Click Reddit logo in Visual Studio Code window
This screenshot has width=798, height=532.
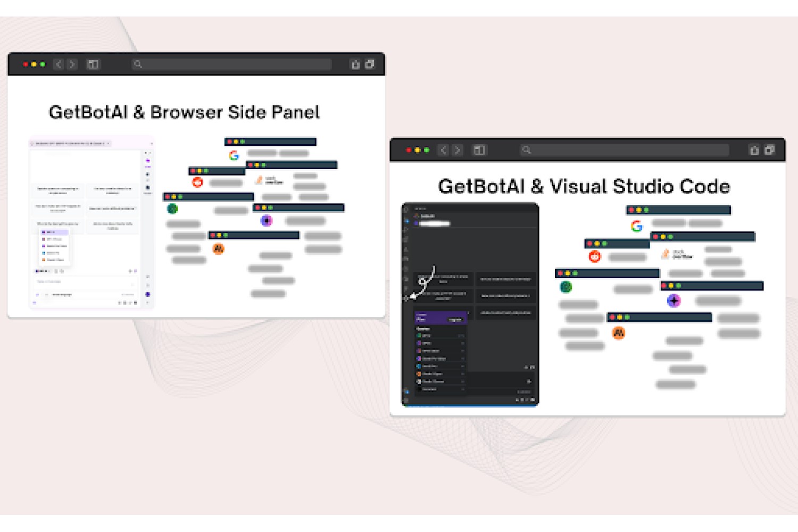coord(595,256)
